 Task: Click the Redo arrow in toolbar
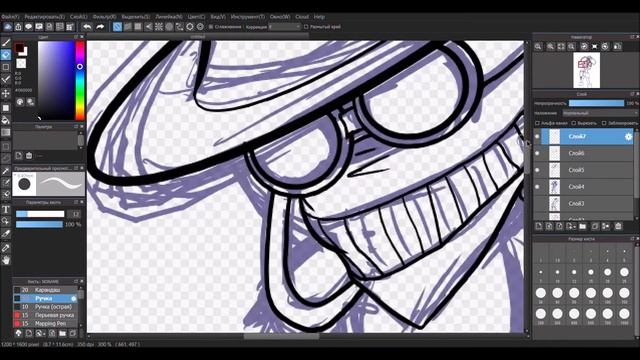click(x=100, y=27)
